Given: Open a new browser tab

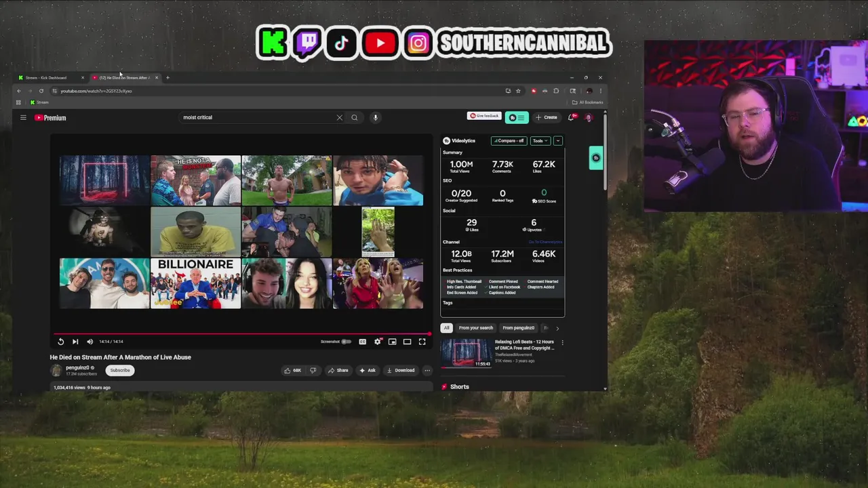Looking at the screenshot, I should coord(168,78).
